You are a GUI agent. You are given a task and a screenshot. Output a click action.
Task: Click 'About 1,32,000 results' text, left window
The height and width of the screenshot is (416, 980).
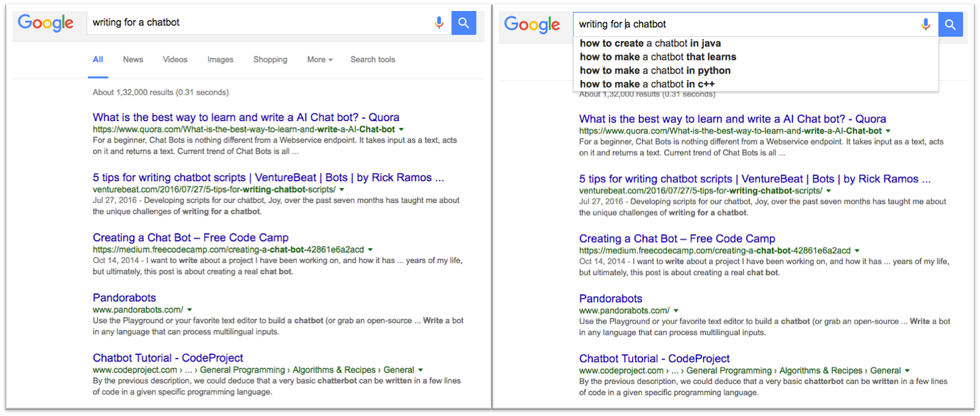[160, 92]
